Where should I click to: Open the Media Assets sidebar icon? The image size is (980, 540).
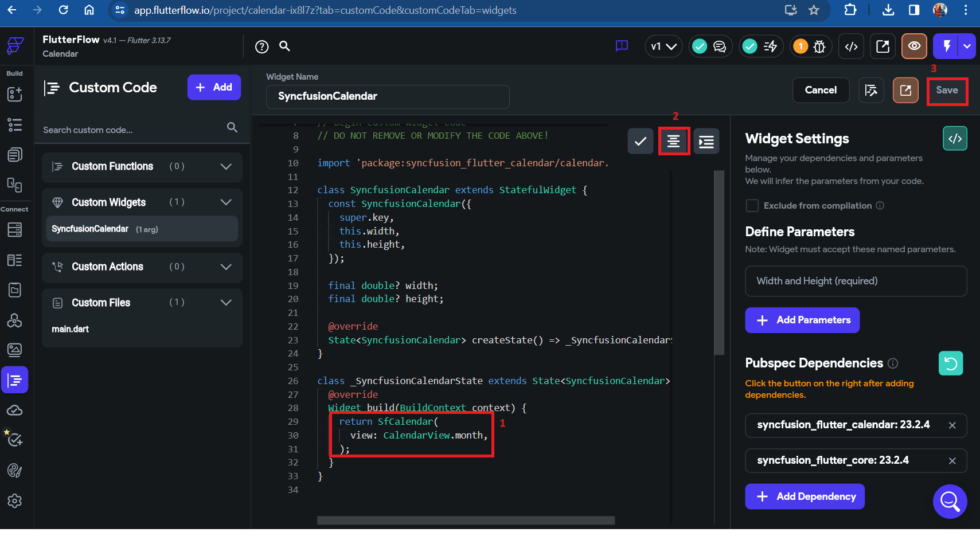[14, 350]
